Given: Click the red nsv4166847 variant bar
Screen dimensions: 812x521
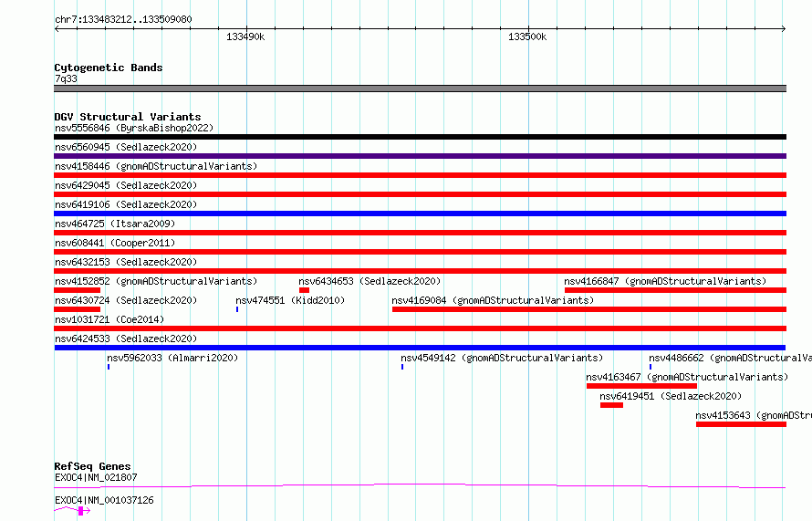Looking at the screenshot, I should point(675,290).
